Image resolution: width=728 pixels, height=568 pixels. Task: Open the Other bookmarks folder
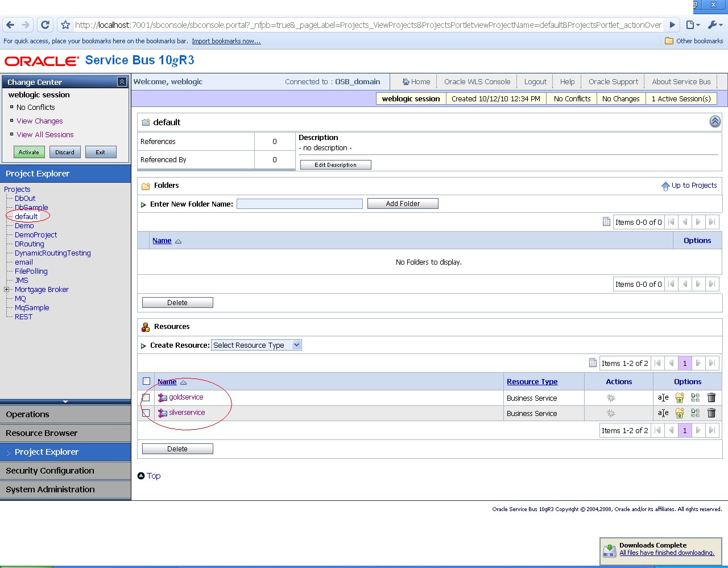(x=694, y=41)
